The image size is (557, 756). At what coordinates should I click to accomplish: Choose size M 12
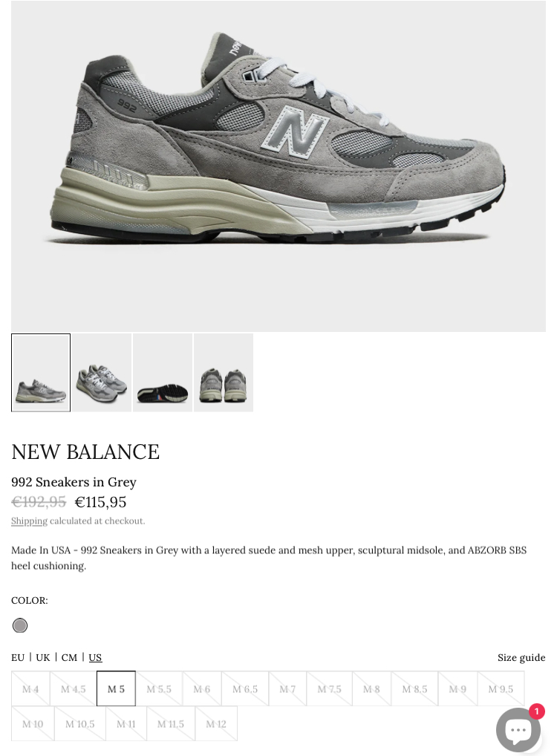click(x=216, y=724)
